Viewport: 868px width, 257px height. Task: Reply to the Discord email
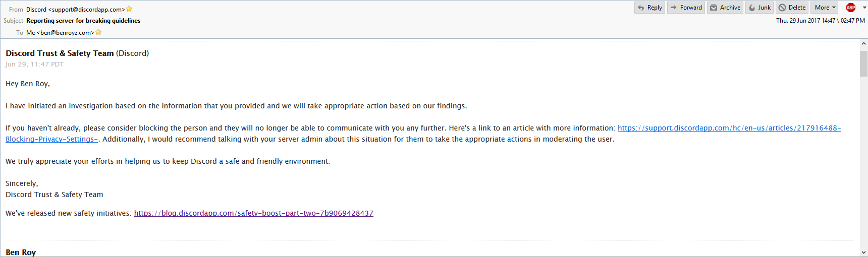click(649, 8)
